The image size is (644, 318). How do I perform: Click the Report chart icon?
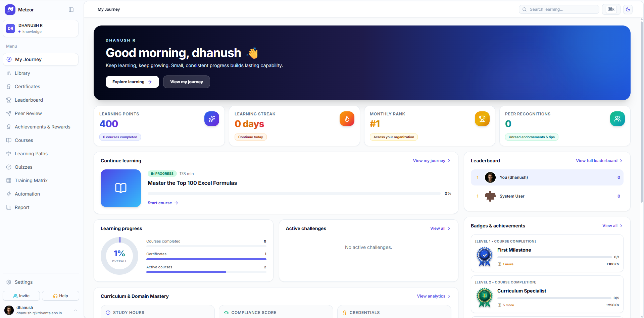click(9, 207)
